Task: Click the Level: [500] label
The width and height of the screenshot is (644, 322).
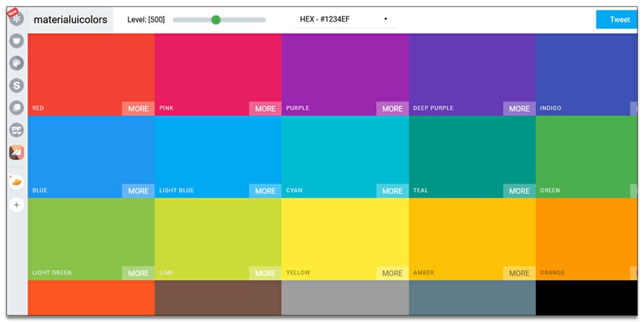Action: coord(146,20)
